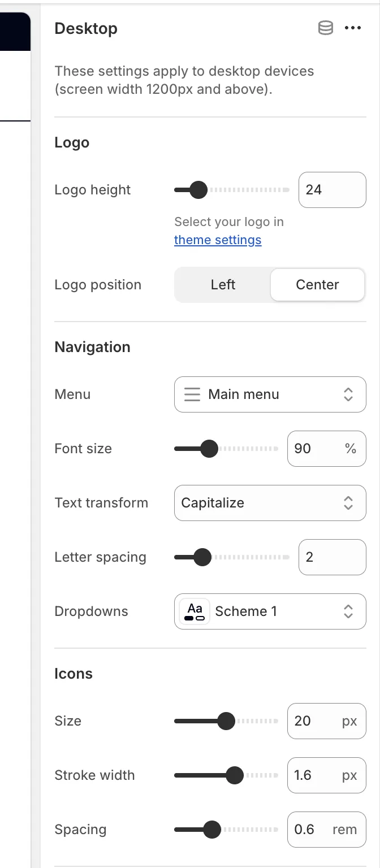Screen dimensions: 380x868
Task: Click the icon Size value field showing 20
Action: [326, 721]
